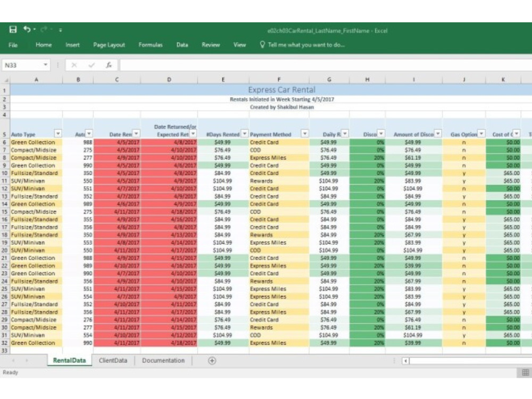This screenshot has width=532, height=399.
Task: Select column K header
Action: [503, 80]
